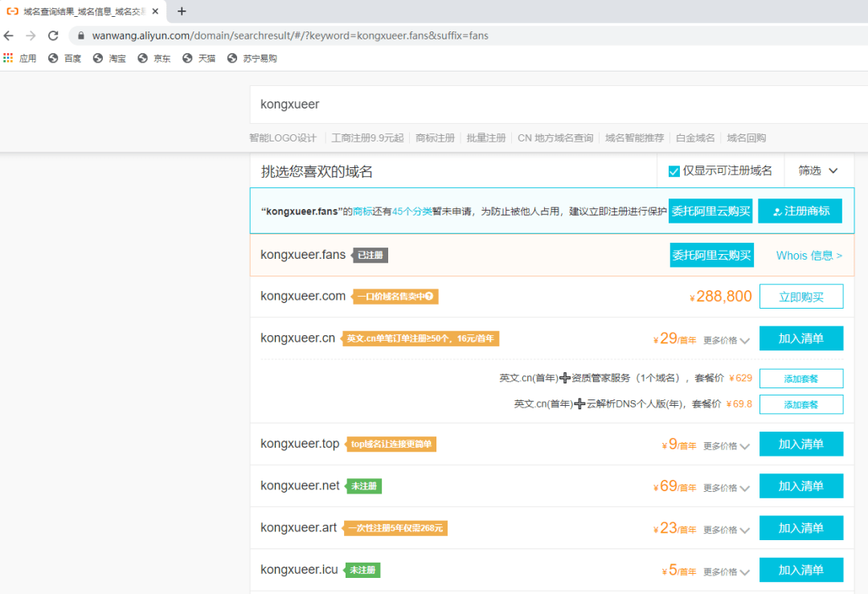Click the 挑选您喜欢的域名 heading
This screenshot has height=594, width=868.
(x=317, y=172)
